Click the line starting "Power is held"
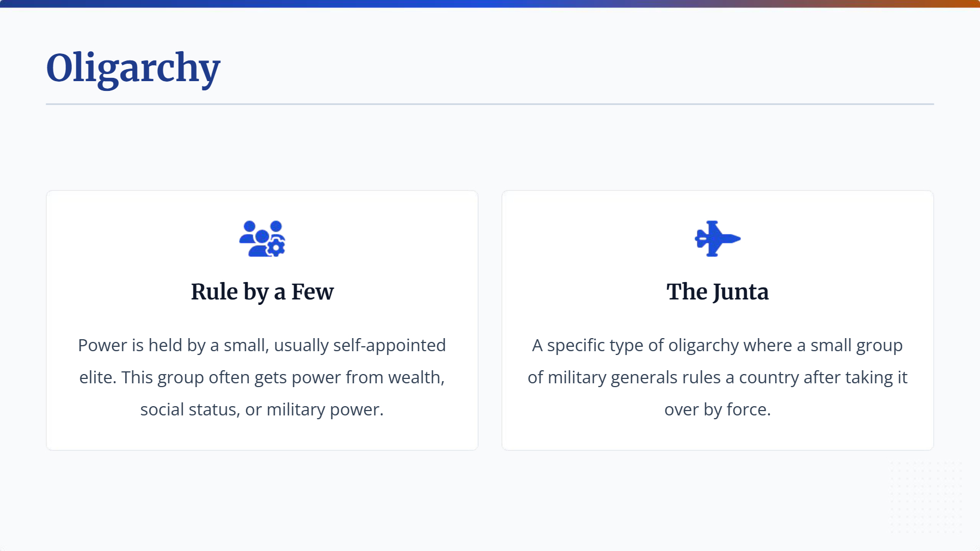This screenshot has width=980, height=551. [262, 345]
